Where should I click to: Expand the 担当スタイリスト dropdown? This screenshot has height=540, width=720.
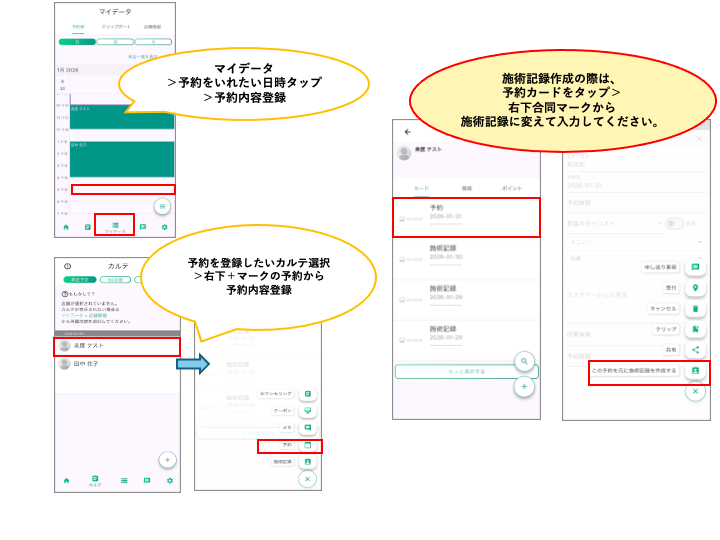(610, 223)
